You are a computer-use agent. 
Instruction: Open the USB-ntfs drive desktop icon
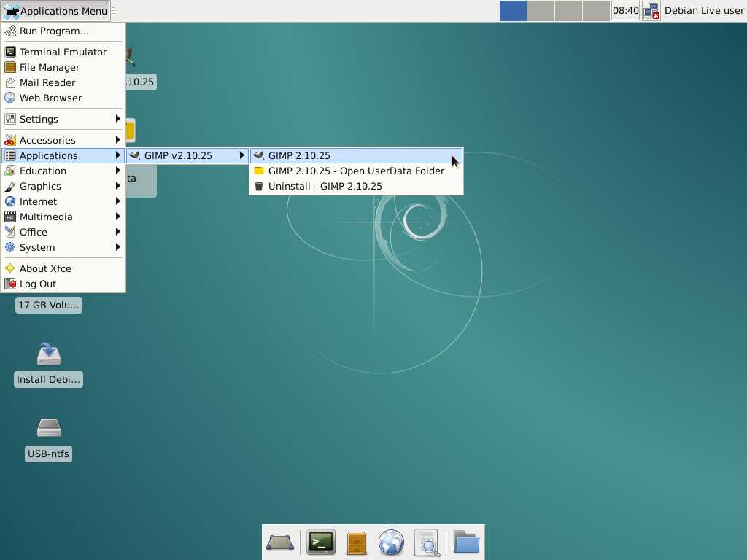tap(49, 428)
